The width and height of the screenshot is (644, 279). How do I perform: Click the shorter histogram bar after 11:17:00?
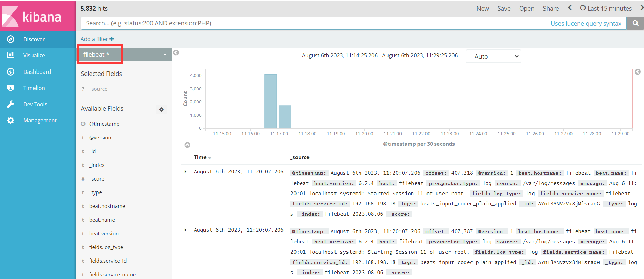(x=285, y=117)
